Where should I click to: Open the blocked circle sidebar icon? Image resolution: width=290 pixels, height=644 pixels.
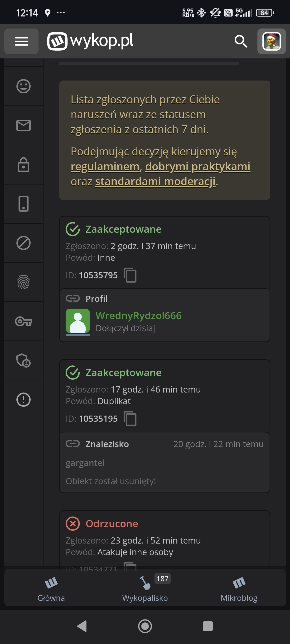click(24, 243)
